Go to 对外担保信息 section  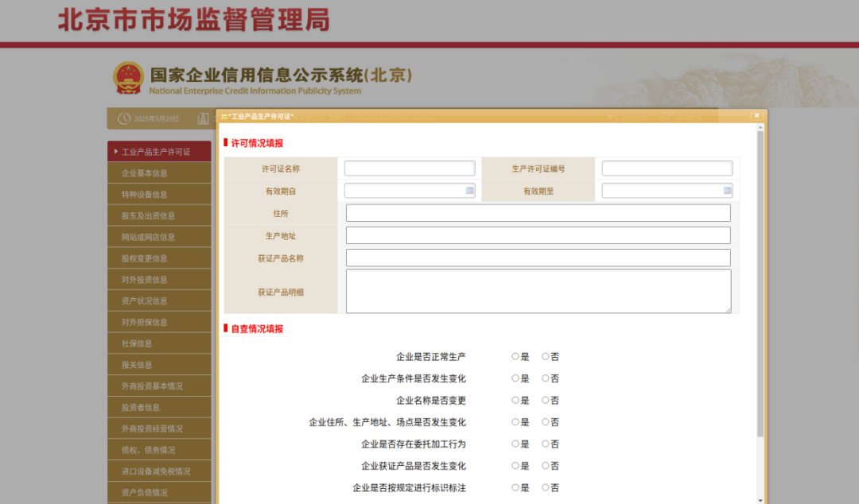(x=159, y=323)
